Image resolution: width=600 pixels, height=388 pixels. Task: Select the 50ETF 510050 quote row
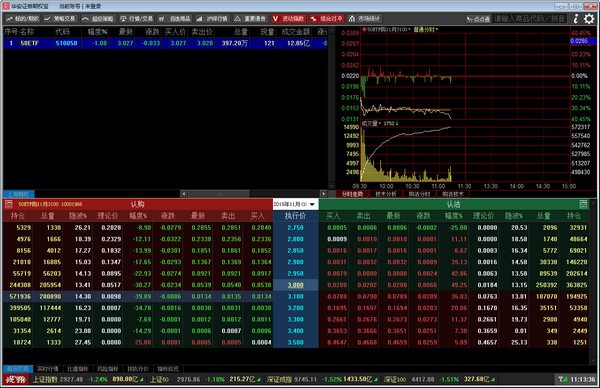pyautogui.click(x=165, y=43)
